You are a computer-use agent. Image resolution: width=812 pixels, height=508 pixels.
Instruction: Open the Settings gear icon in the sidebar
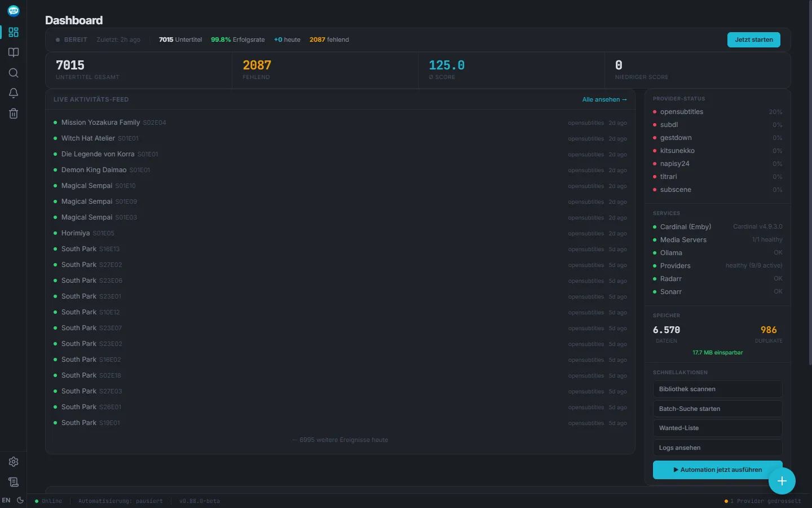tap(14, 462)
